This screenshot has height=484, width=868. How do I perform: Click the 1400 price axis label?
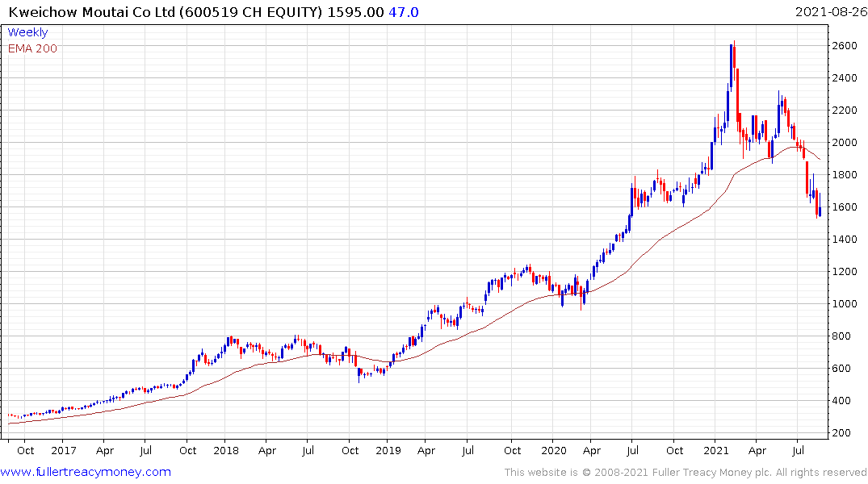tap(845, 240)
